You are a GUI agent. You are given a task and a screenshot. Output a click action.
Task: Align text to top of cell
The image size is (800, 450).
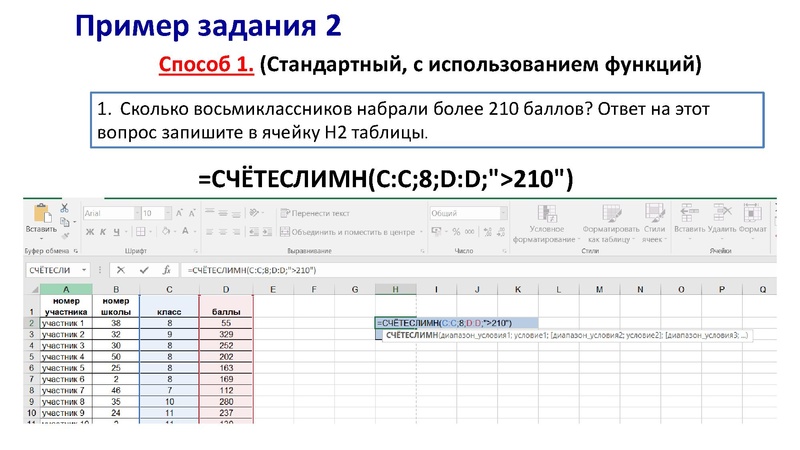(x=210, y=212)
